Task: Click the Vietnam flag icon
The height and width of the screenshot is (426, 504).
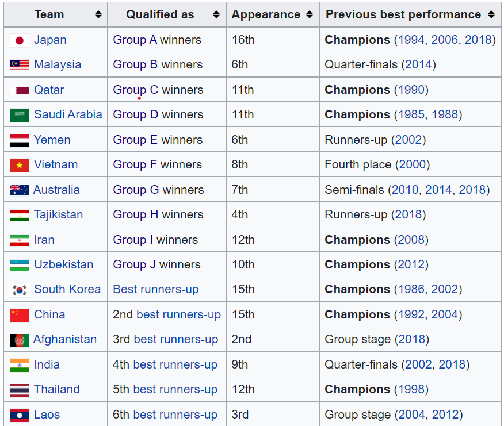Action: pos(20,165)
